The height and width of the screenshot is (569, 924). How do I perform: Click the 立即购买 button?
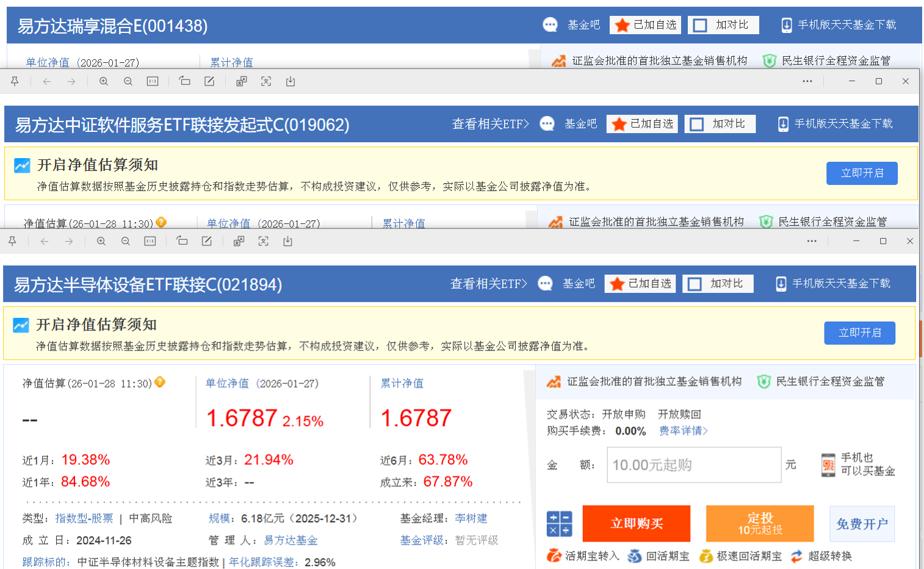[x=637, y=524]
